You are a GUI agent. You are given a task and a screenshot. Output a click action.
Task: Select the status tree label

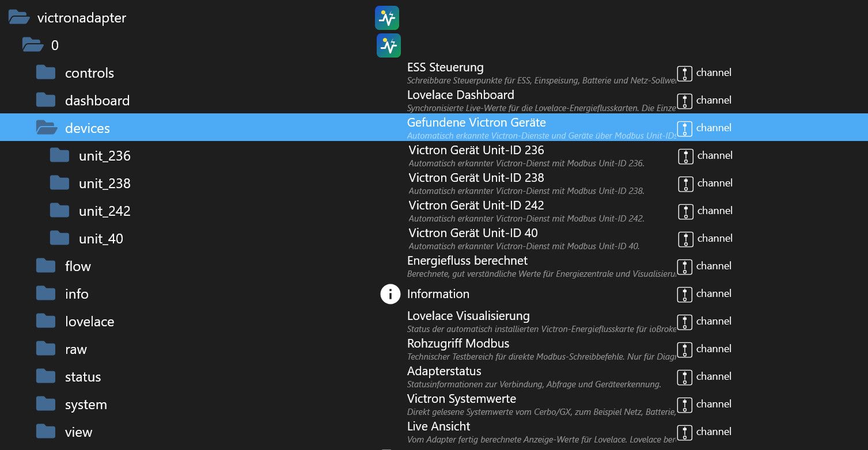[x=83, y=377]
